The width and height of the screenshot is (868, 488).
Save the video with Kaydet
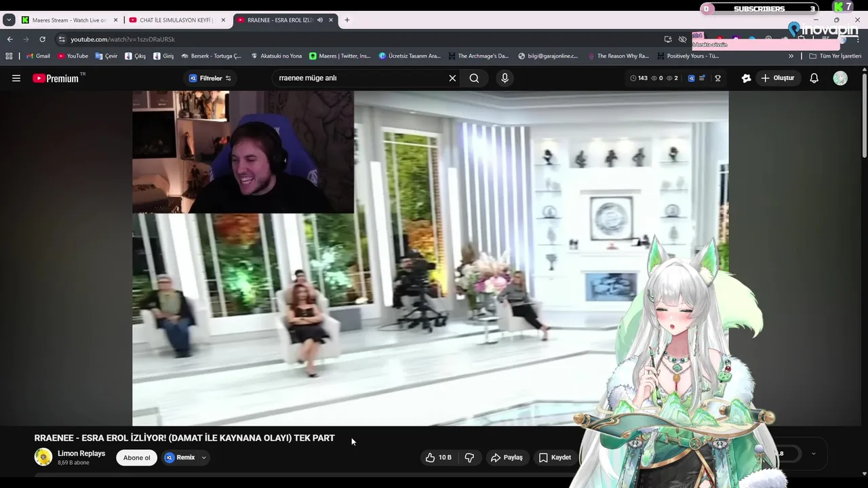tap(555, 457)
